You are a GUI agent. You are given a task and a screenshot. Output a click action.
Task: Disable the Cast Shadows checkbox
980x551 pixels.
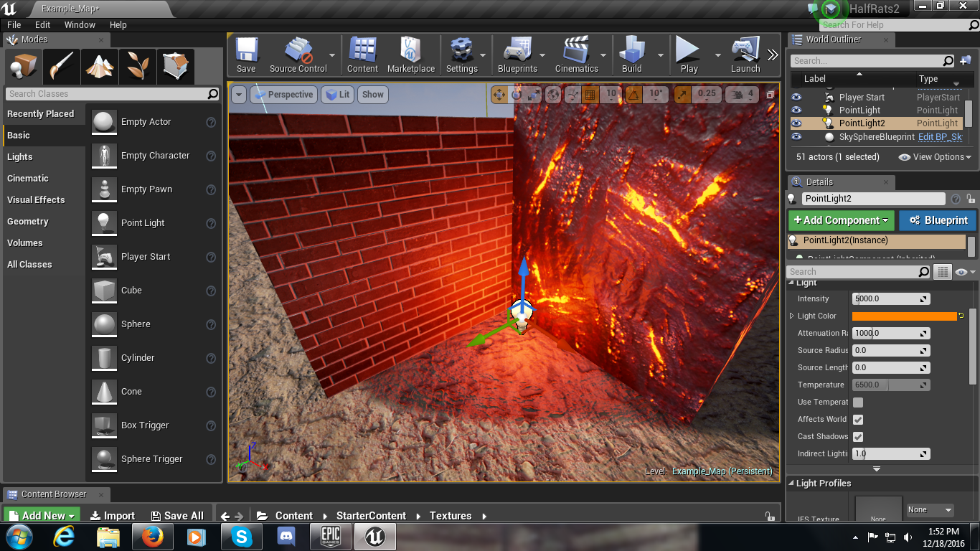point(858,436)
